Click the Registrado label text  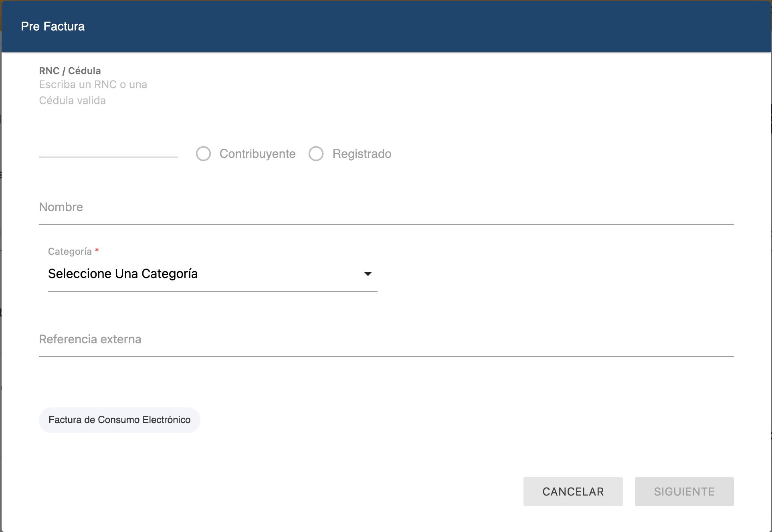coord(362,154)
